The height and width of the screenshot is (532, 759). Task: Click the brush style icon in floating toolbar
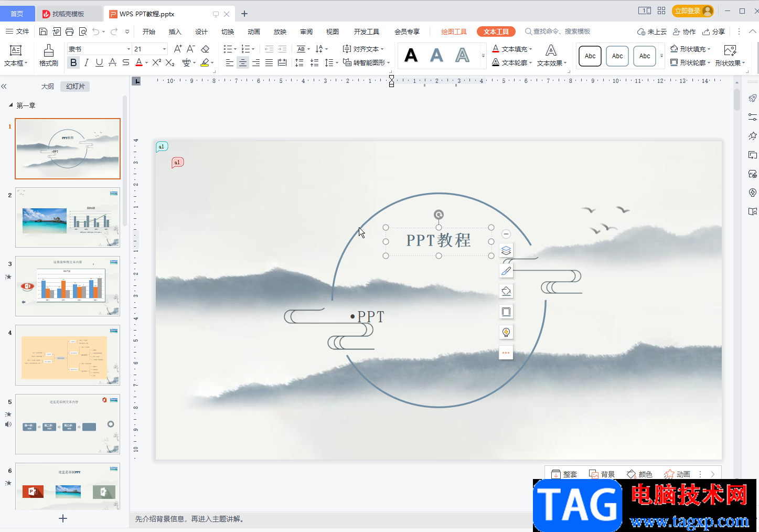pos(506,271)
